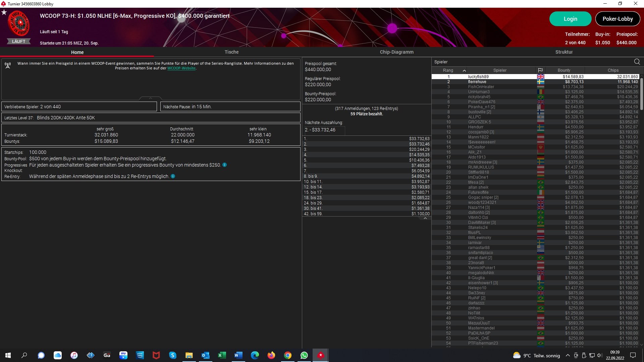Open Google Chrome from the taskbar
The width and height of the screenshot is (644, 362).
[x=288, y=355]
